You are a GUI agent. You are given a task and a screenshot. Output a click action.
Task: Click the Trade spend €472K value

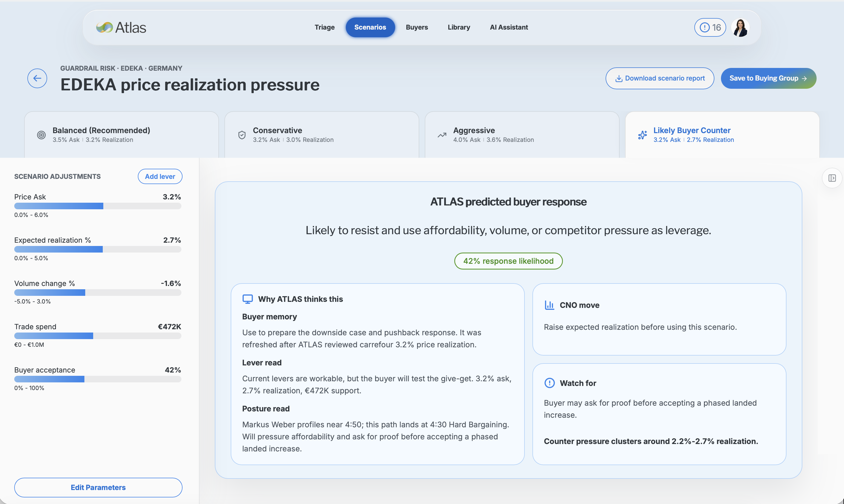[170, 327]
